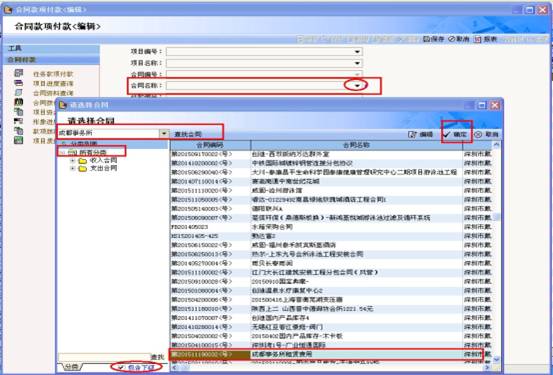The height and width of the screenshot is (375, 553).
Task: Sort by the 合同名称 column header
Action: point(357,145)
